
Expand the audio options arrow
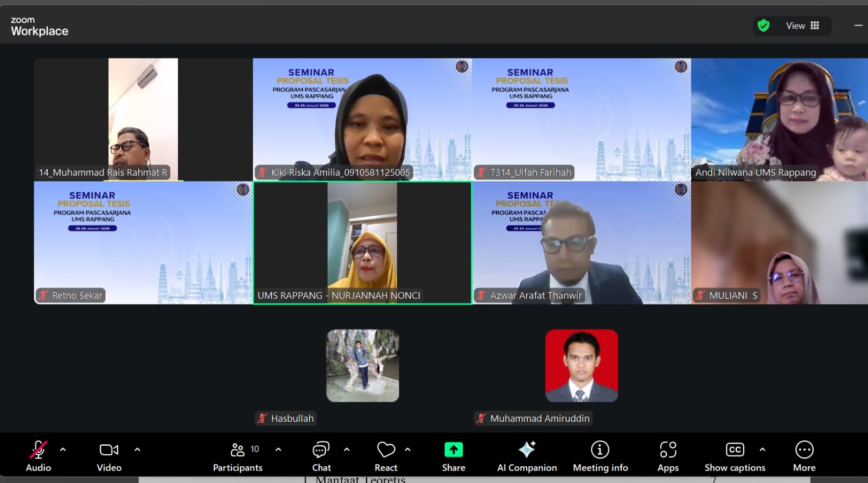pyautogui.click(x=63, y=449)
